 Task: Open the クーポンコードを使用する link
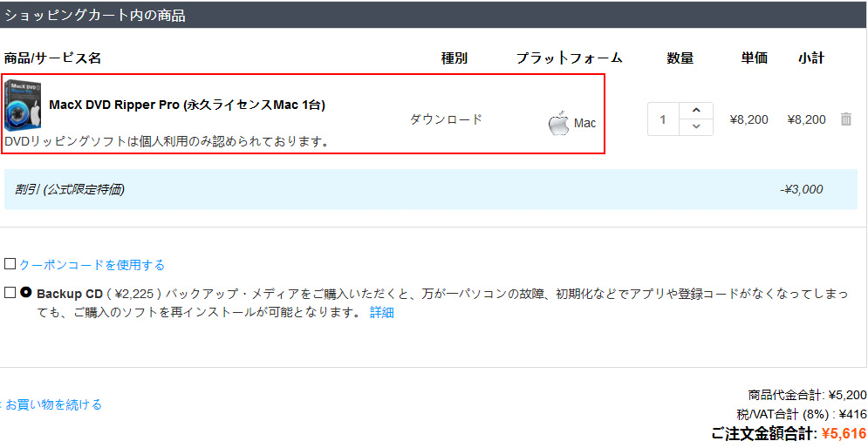point(92,265)
